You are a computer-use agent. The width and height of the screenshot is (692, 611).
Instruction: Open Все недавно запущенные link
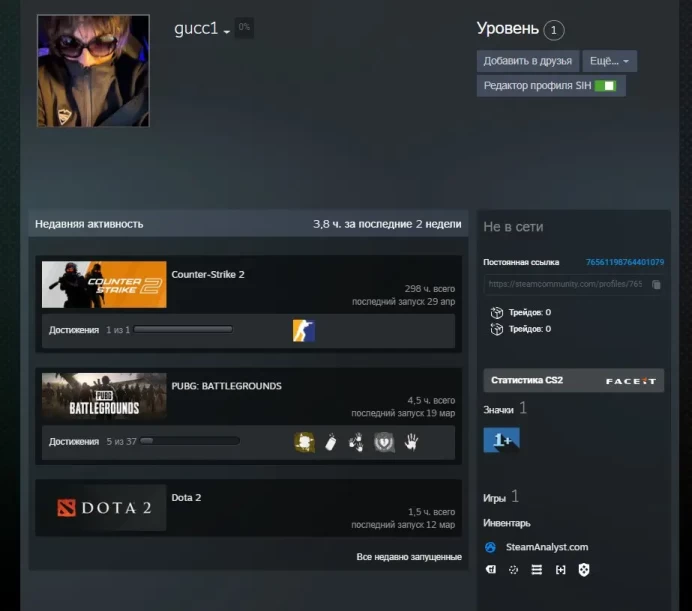(409, 557)
